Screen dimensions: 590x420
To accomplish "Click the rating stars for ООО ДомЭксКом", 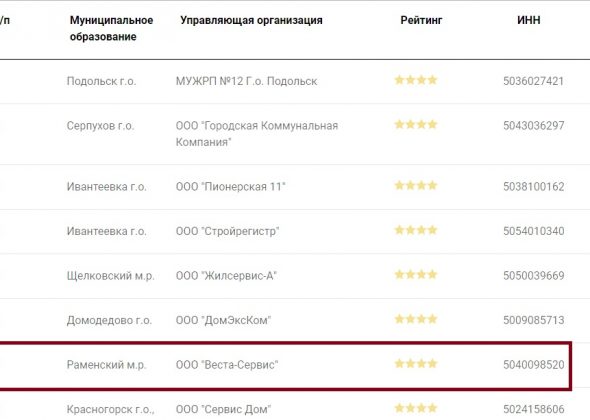I will click(x=416, y=319).
